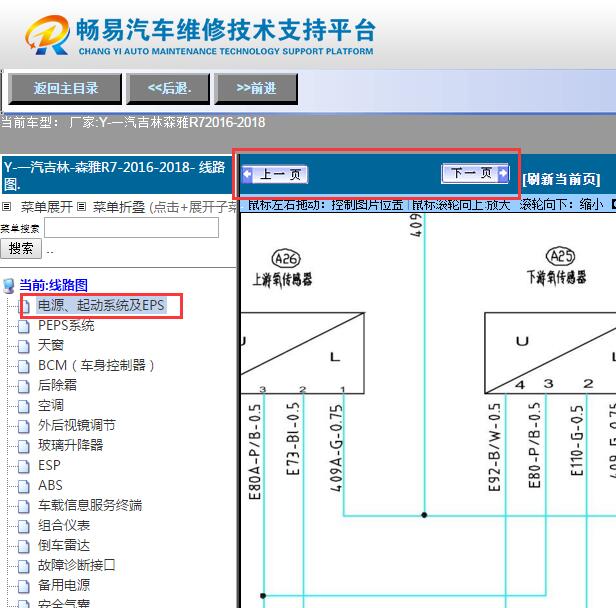The image size is (616, 608).
Task: Click the 返回主目录 button
Action: (65, 88)
